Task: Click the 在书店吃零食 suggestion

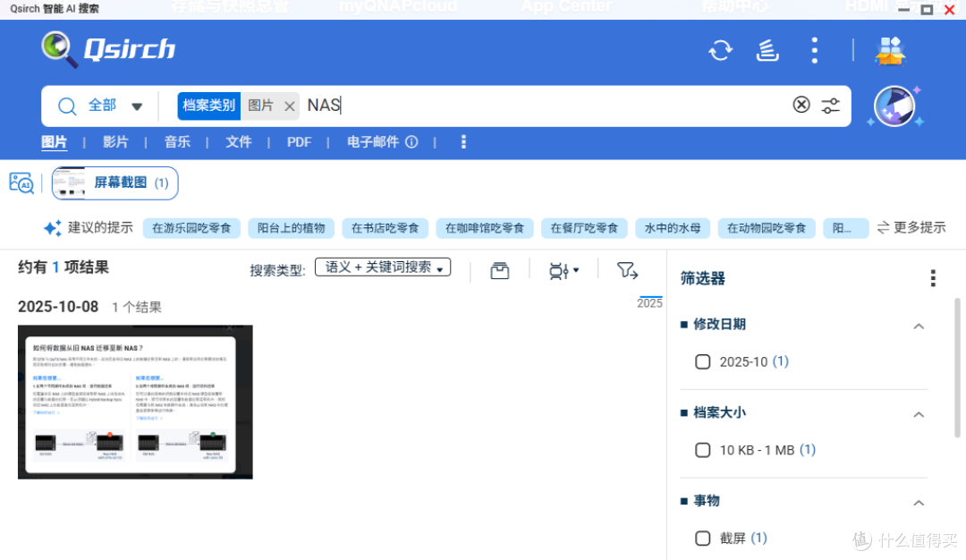Action: point(385,228)
